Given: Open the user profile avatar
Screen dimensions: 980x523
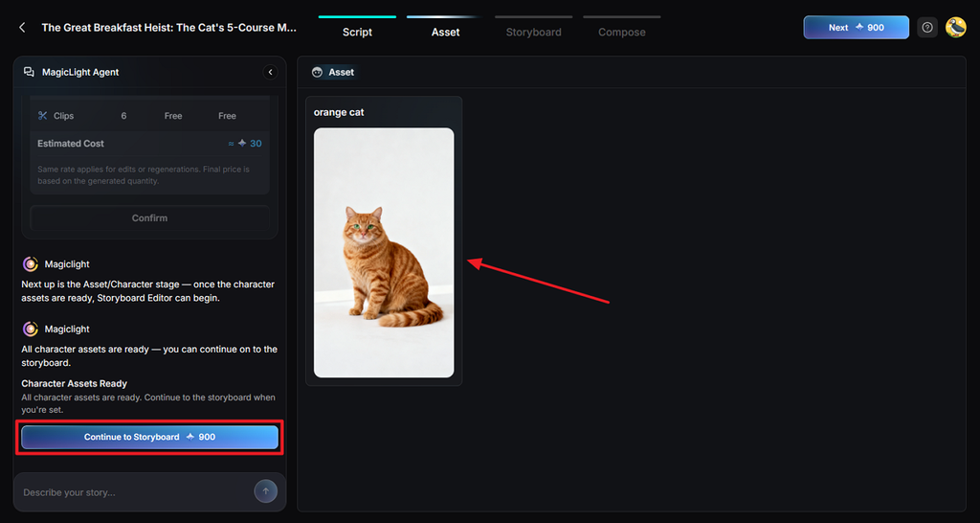Looking at the screenshot, I should [x=956, y=28].
